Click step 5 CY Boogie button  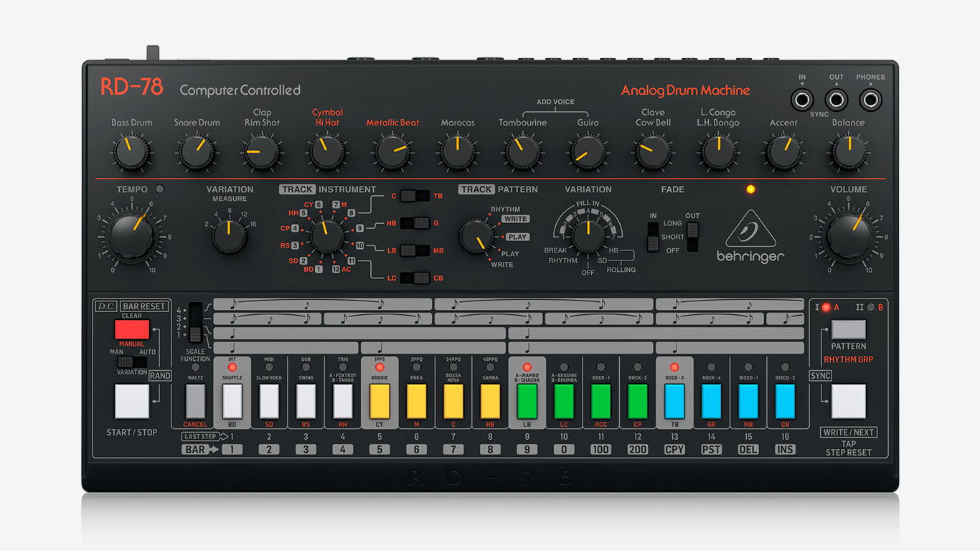380,401
